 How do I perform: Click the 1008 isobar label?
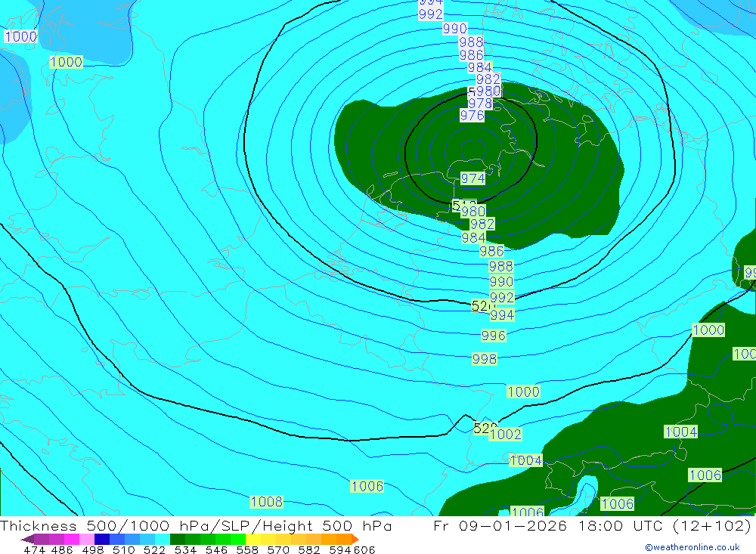[x=266, y=502]
